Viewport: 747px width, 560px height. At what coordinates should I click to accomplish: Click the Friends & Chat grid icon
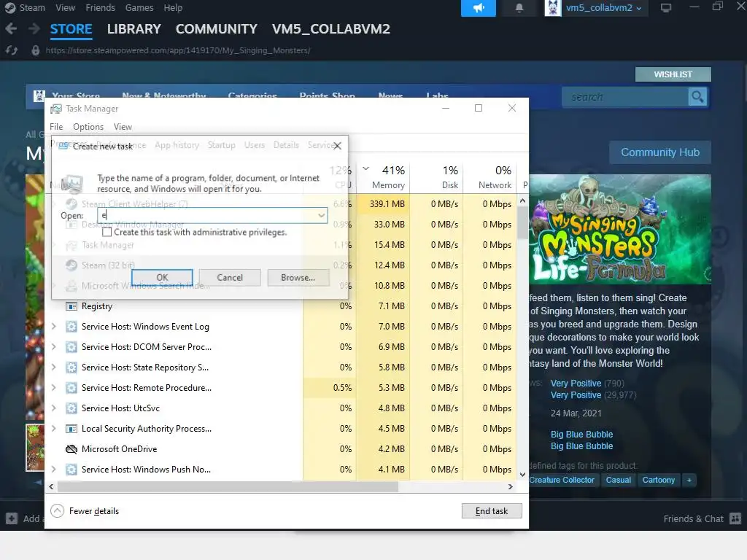pos(735,518)
